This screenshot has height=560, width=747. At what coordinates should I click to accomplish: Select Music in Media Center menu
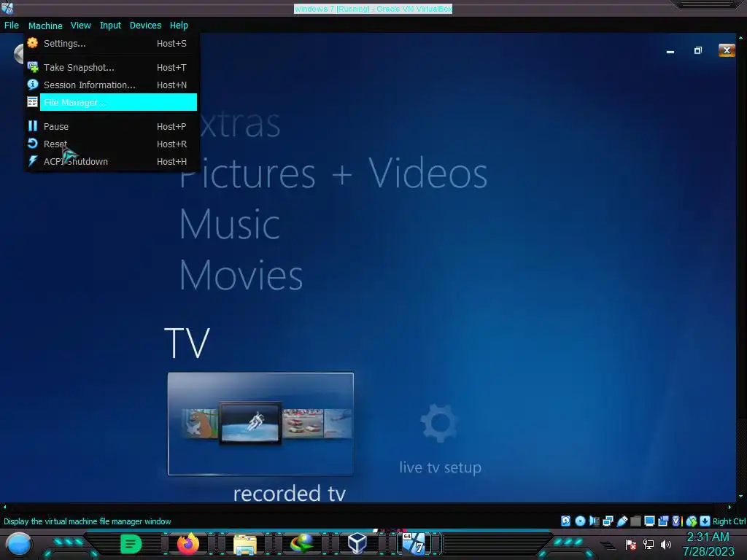[x=230, y=224]
